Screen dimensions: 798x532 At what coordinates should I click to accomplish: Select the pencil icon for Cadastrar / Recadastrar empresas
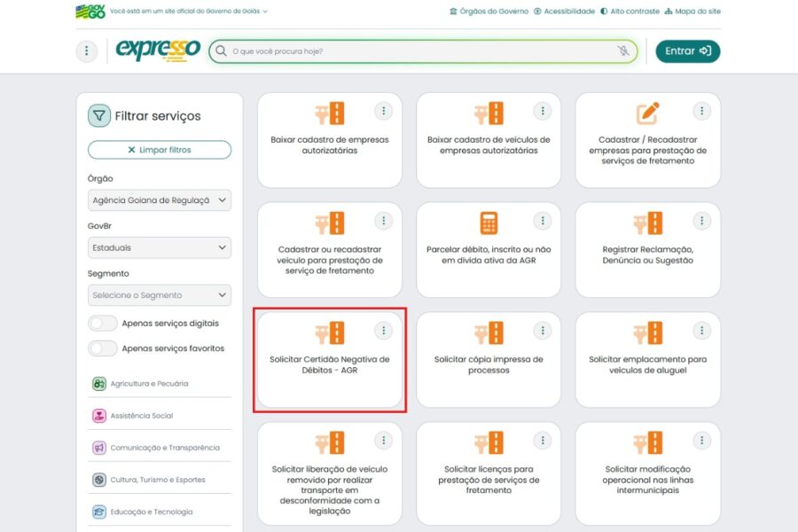click(x=647, y=113)
